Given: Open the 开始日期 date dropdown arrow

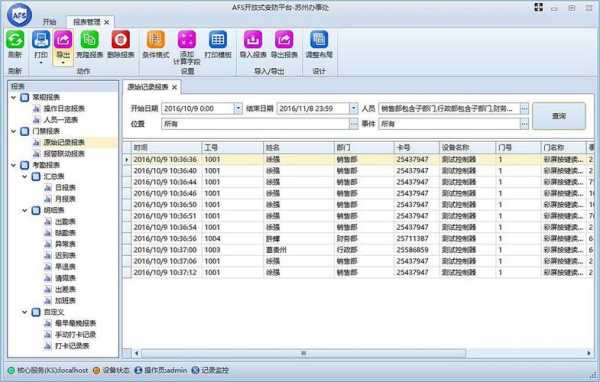Looking at the screenshot, I should [238, 109].
